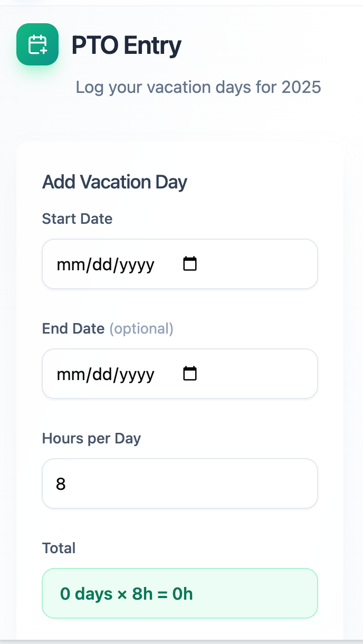Select the year segment in Start Date
This screenshot has height=644, width=363.
tap(137, 264)
